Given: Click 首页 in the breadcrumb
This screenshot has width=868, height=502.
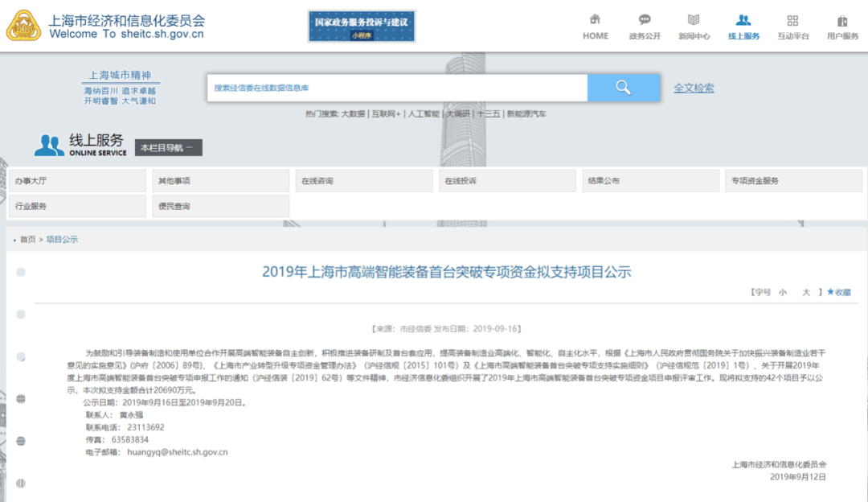Looking at the screenshot, I should [x=27, y=240].
